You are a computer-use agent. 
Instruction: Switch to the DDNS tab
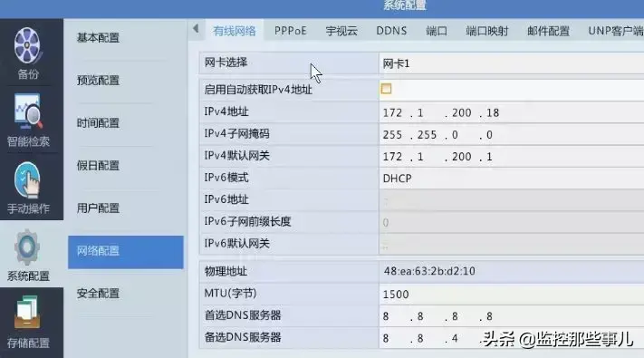(x=391, y=31)
